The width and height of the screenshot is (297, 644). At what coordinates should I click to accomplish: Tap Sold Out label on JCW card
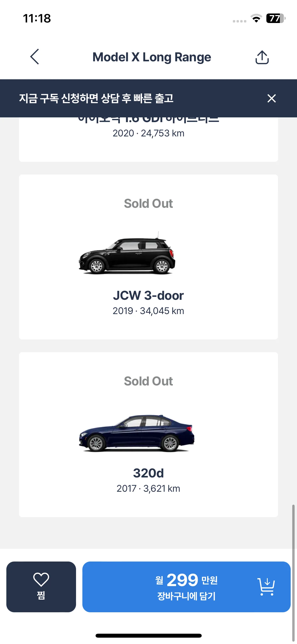[148, 204]
